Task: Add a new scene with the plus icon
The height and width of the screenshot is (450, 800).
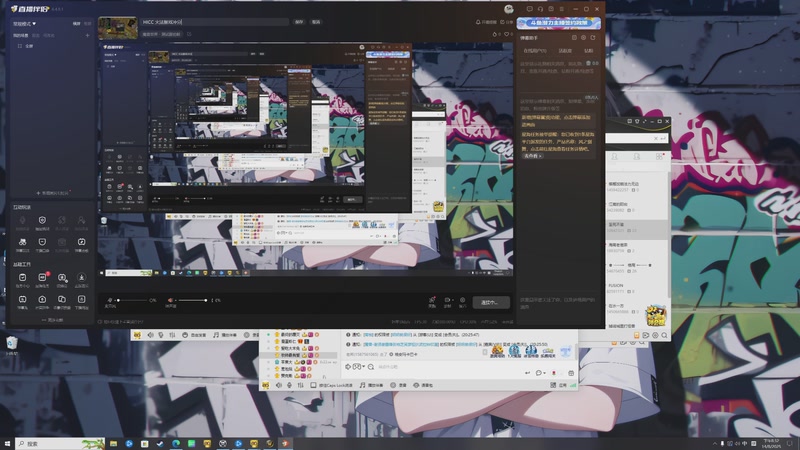Action: [87, 35]
